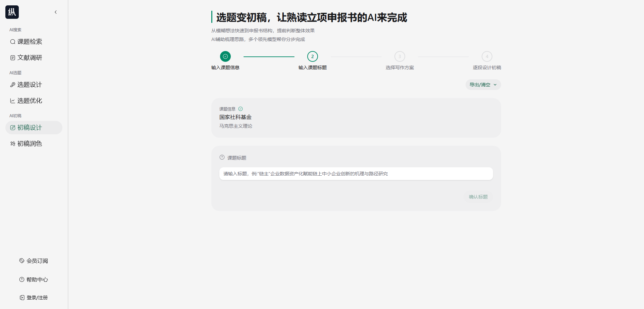Open 选题优化 menu item
The height and width of the screenshot is (309, 644).
(x=34, y=101)
